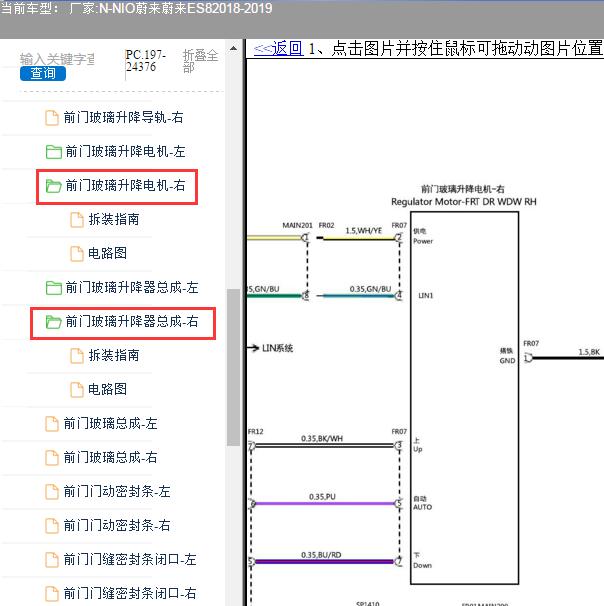Select 前门玻璃升降器总成-右 tree item
Screen dimensions: 604x606
[x=132, y=321]
